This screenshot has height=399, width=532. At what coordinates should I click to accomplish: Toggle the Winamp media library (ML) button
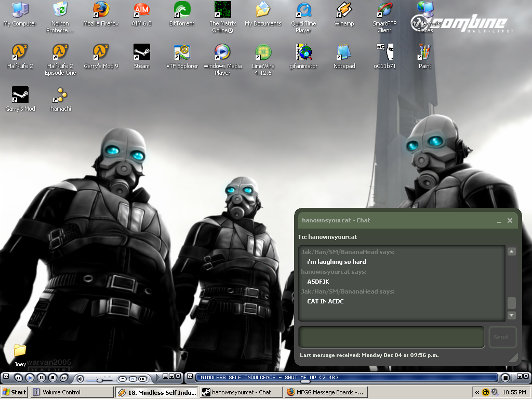pos(142,378)
